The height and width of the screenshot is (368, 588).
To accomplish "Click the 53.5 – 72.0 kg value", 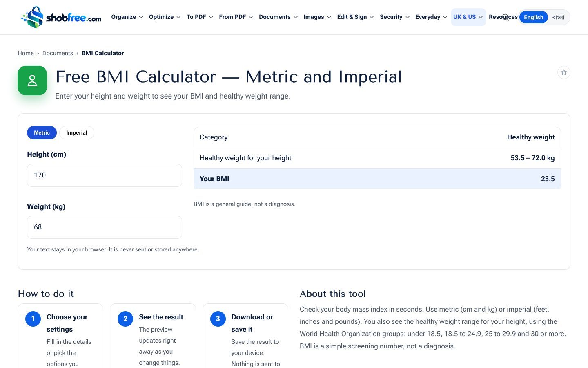I will pyautogui.click(x=532, y=158).
